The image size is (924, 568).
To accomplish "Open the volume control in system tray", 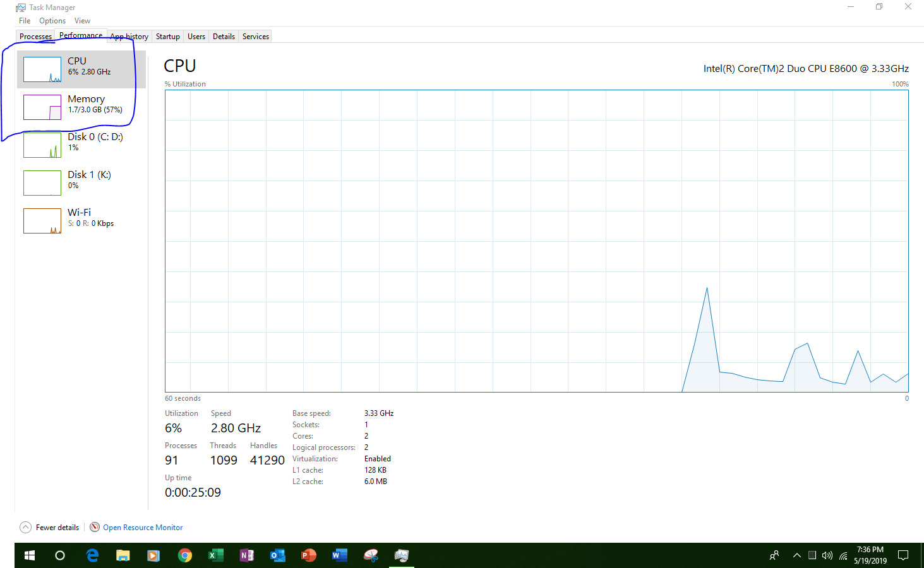I will 827,555.
